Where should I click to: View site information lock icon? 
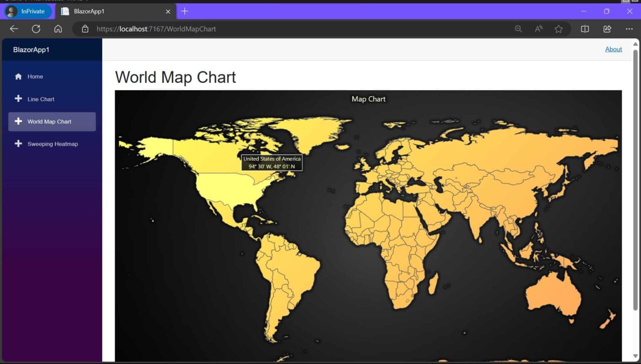tap(85, 29)
